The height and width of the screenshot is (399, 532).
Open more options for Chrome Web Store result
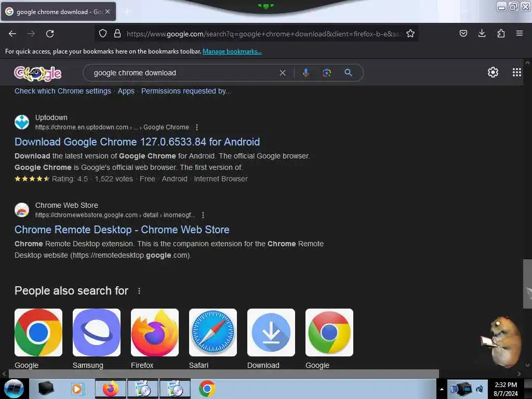pos(203,215)
